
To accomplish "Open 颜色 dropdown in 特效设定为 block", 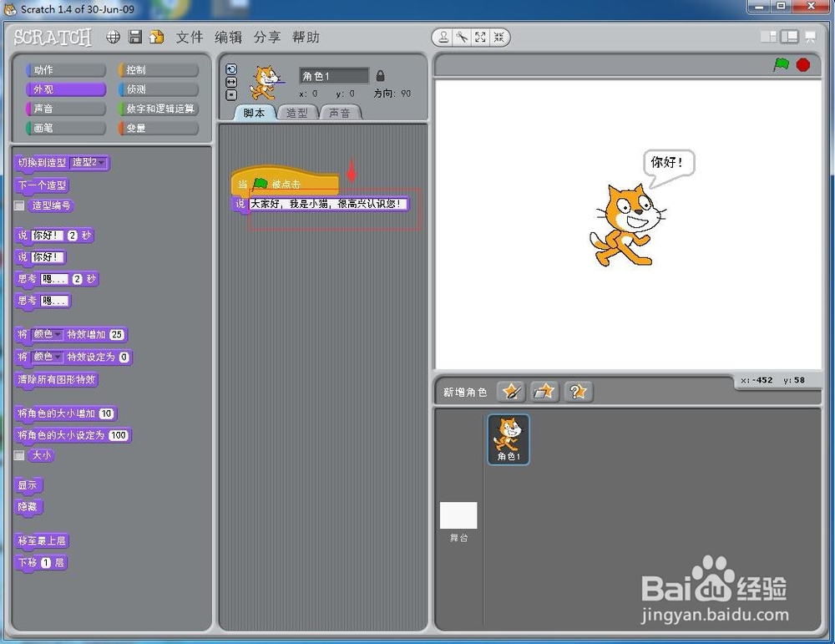I will pyautogui.click(x=48, y=357).
